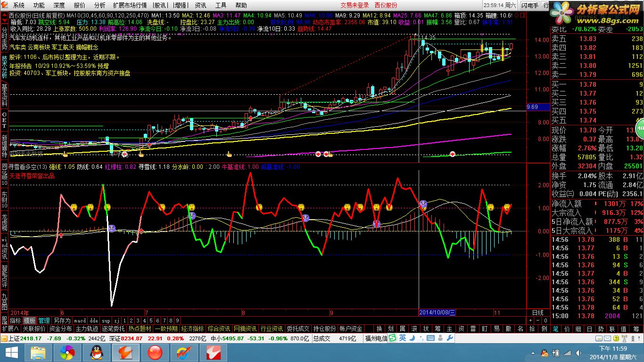
Task: Click the wrench settings icon in input bar
Action: pos(449,338)
